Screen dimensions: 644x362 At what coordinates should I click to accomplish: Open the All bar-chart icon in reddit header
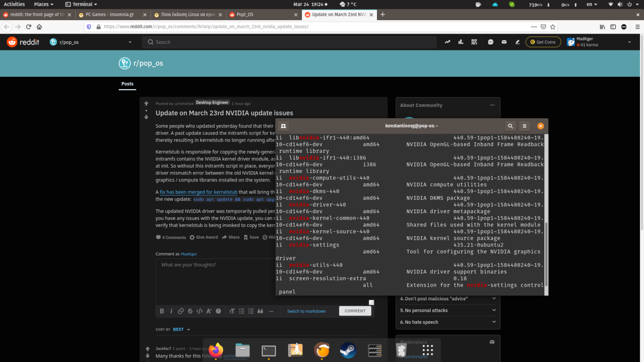[460, 42]
